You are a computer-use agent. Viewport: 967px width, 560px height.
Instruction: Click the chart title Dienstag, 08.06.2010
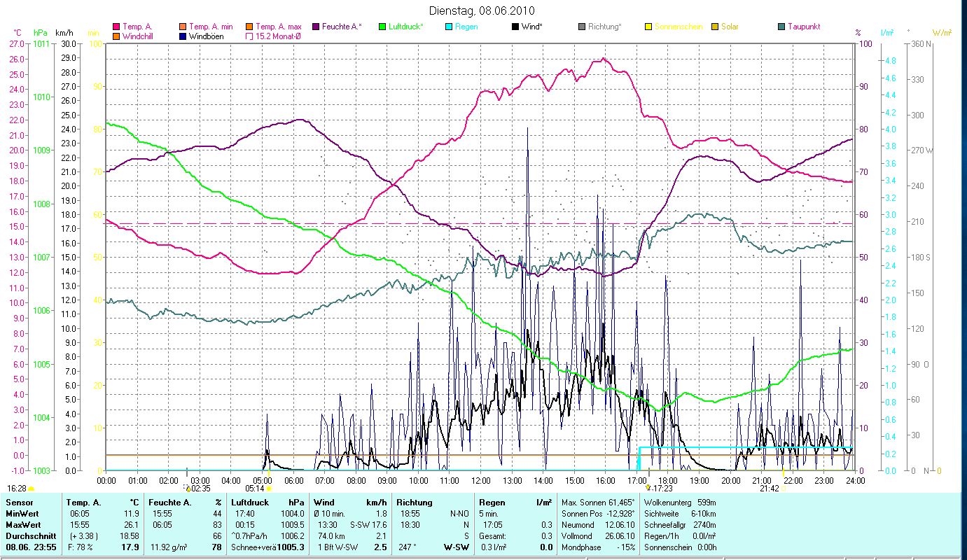pyautogui.click(x=482, y=10)
